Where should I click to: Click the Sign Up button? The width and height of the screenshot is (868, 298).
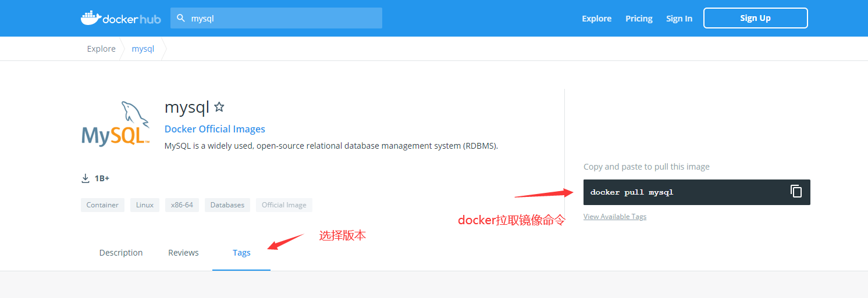(755, 18)
